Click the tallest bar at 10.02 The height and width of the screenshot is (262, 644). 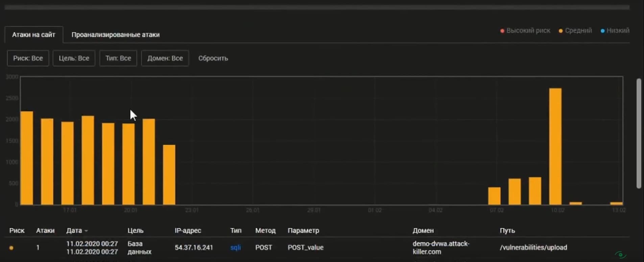pyautogui.click(x=555, y=147)
